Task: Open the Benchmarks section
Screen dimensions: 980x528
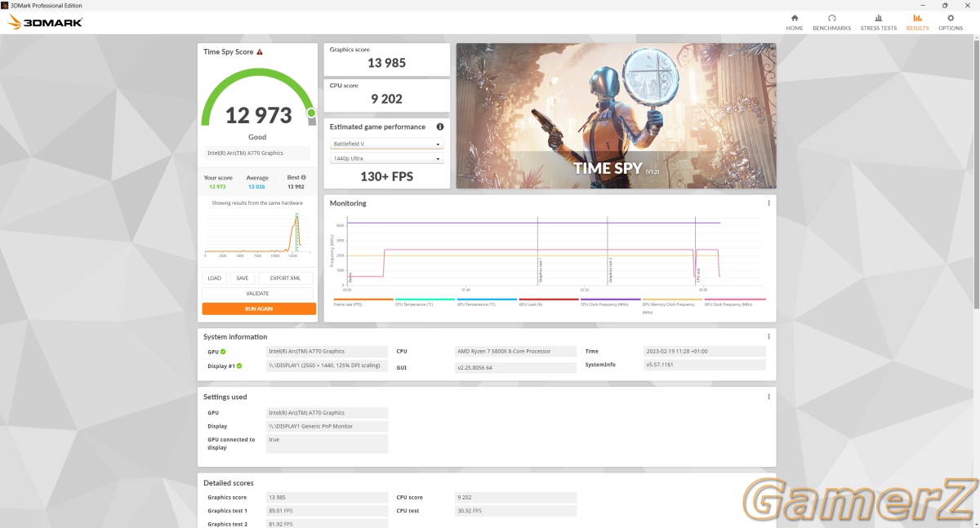Action: pos(831,22)
